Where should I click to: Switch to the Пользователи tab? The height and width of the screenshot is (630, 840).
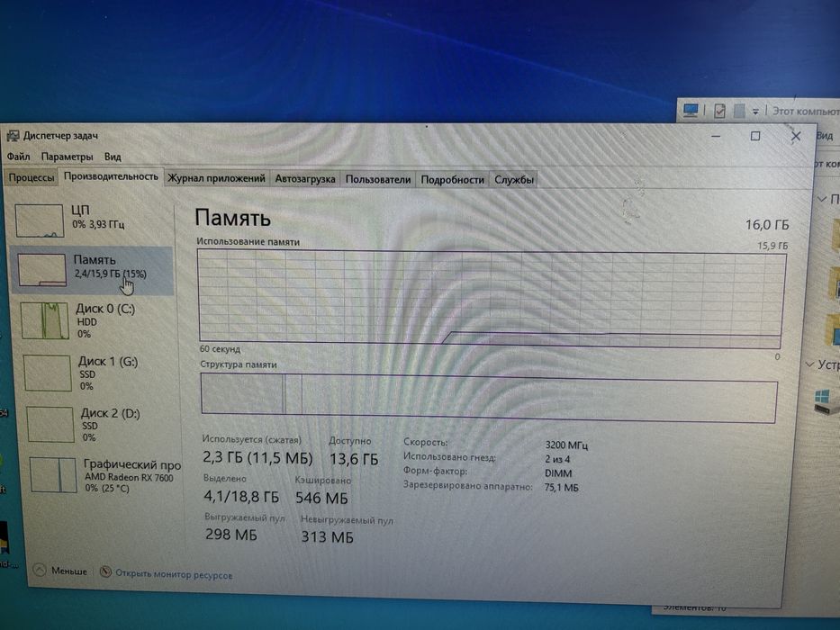pyautogui.click(x=377, y=179)
